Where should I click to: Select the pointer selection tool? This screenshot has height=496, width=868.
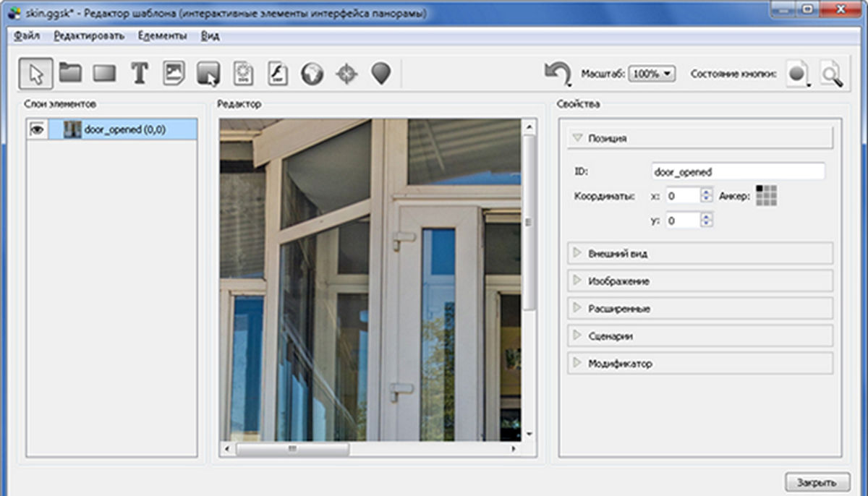pyautogui.click(x=35, y=73)
